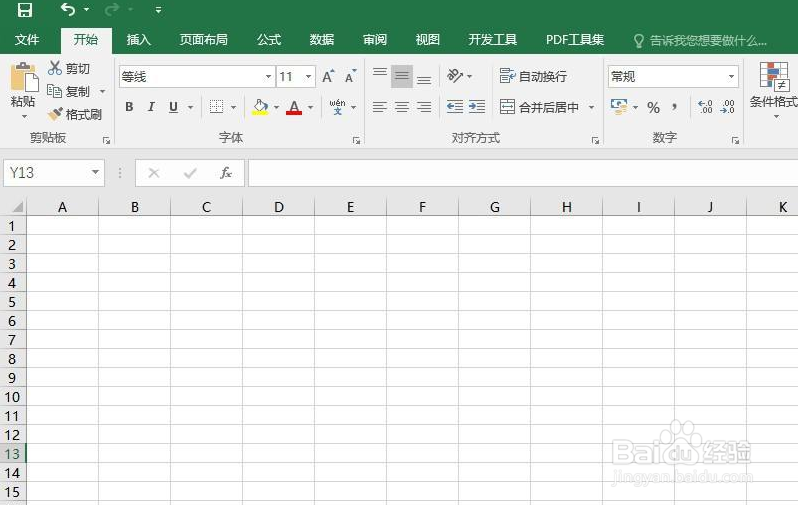Open the font size 11 dropdown
This screenshot has width=798, height=505.
(x=308, y=77)
